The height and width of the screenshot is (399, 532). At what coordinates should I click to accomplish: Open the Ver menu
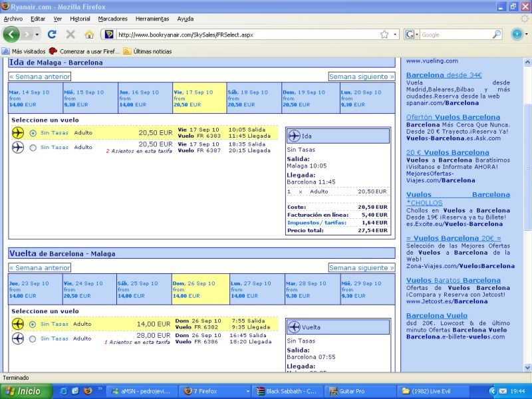pos(58,19)
